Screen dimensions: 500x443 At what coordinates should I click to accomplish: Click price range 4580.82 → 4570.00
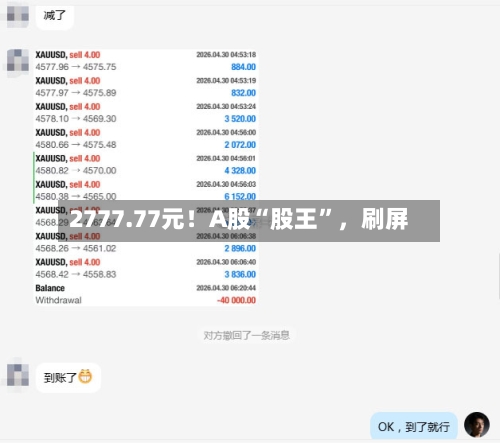tap(76, 171)
